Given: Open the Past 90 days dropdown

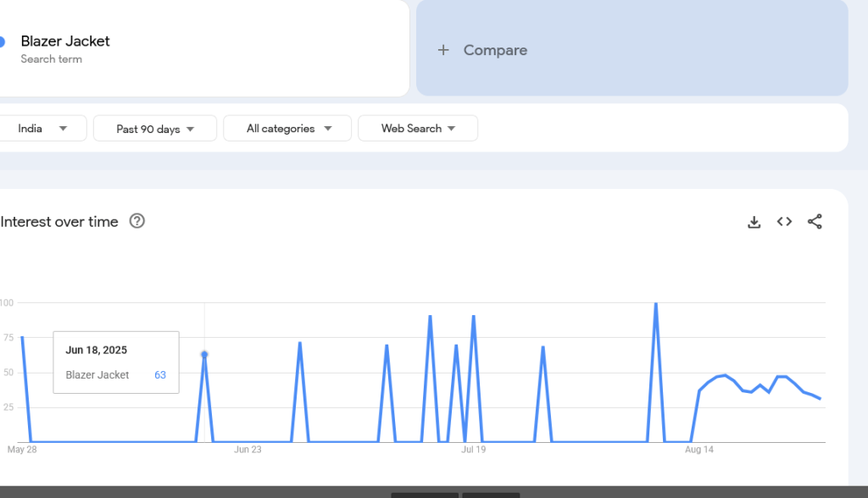Looking at the screenshot, I should 155,129.
